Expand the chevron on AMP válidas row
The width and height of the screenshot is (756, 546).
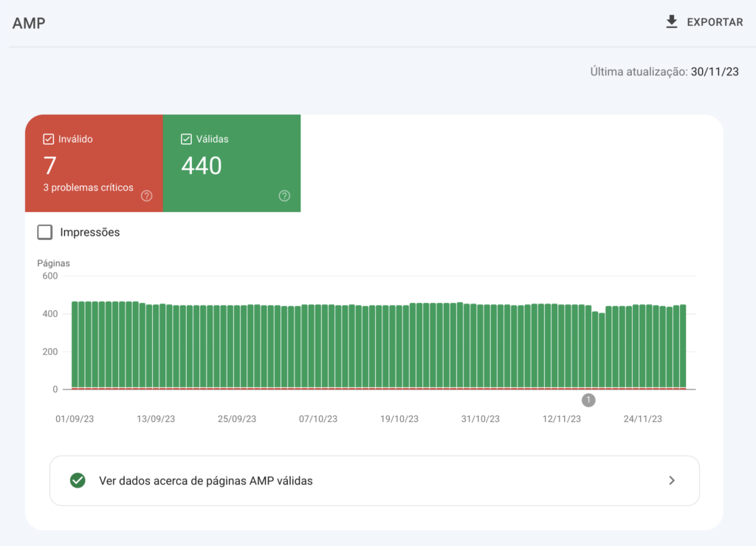pos(672,480)
